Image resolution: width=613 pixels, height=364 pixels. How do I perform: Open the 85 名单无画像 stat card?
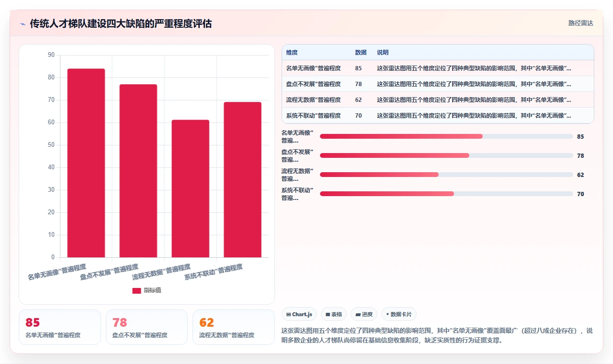[60, 327]
